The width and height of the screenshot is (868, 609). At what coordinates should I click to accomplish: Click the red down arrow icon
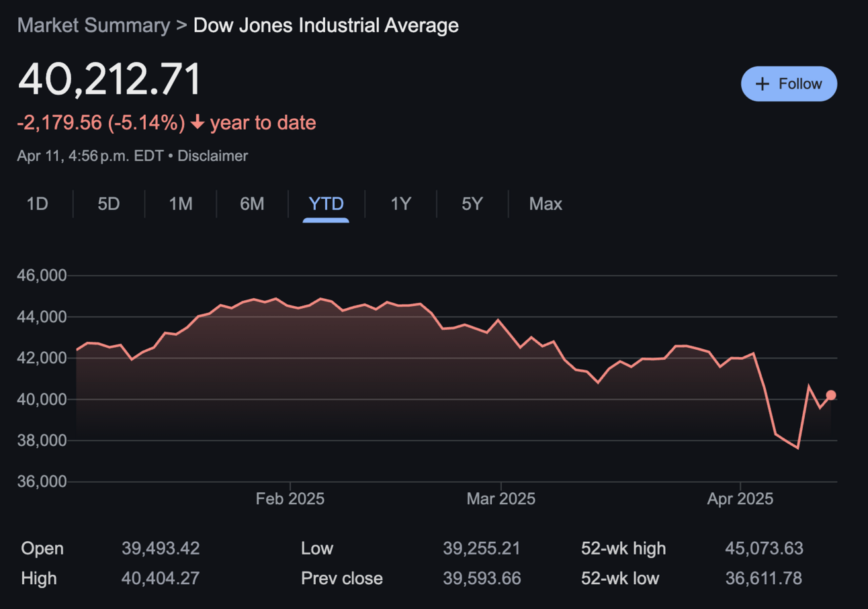point(198,122)
